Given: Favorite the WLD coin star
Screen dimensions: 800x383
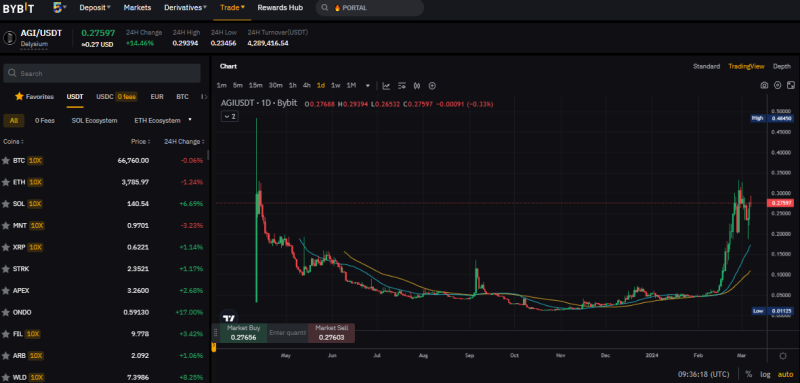Looking at the screenshot, I should click(x=6, y=377).
